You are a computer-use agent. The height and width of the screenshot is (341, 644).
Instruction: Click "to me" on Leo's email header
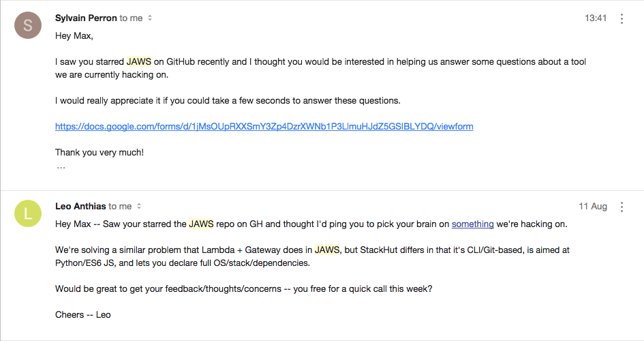[120, 206]
